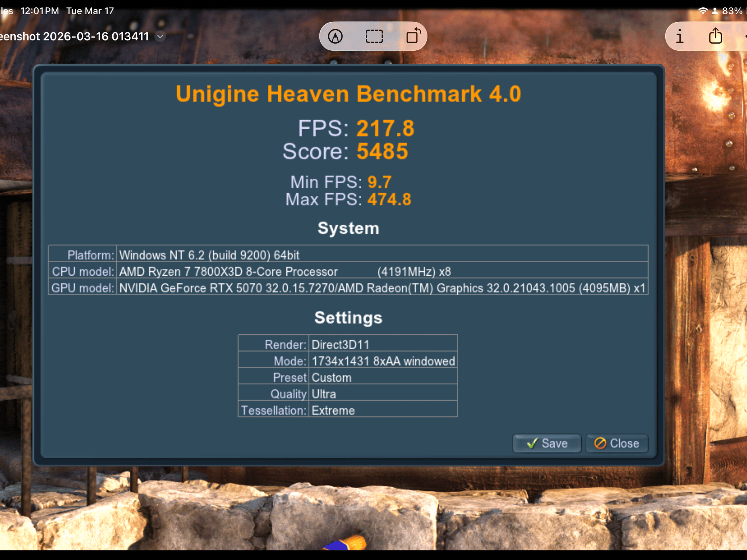Viewport: 747px width, 560px height.
Task: Tap the person hotspot status icon
Action: tap(715, 11)
